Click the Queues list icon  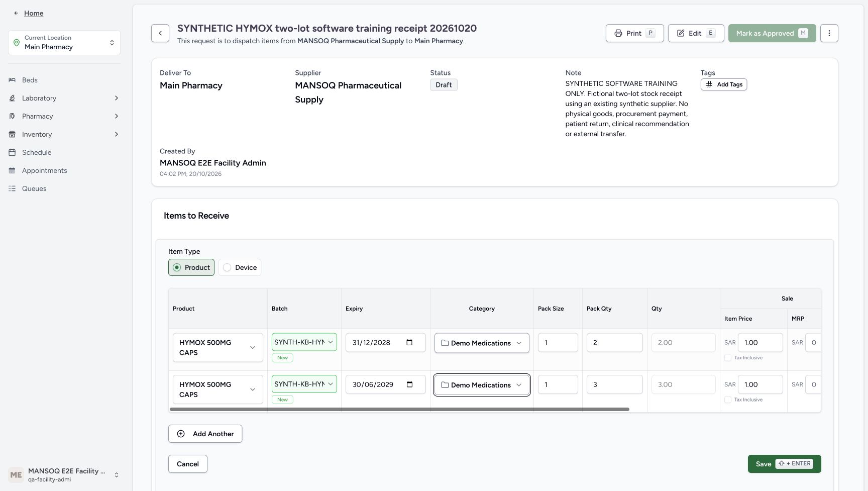[x=12, y=188]
